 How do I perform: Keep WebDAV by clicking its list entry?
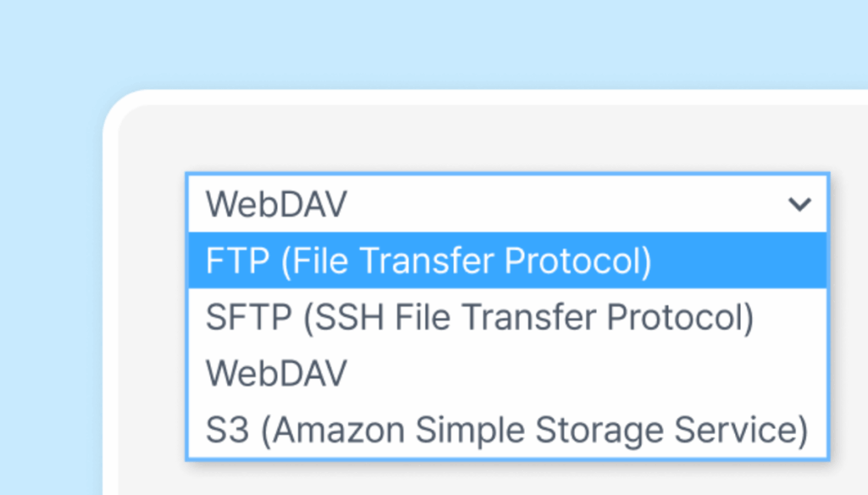(276, 374)
